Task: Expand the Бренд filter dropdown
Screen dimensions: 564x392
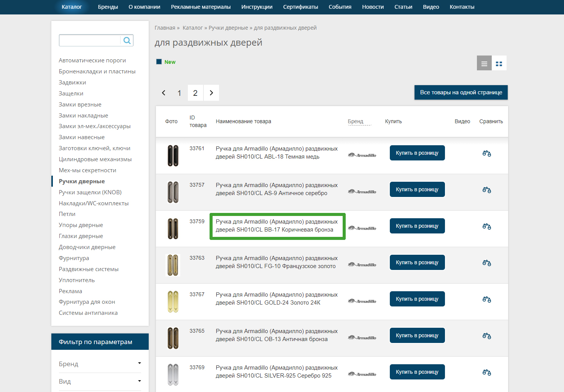Action: 100,364
